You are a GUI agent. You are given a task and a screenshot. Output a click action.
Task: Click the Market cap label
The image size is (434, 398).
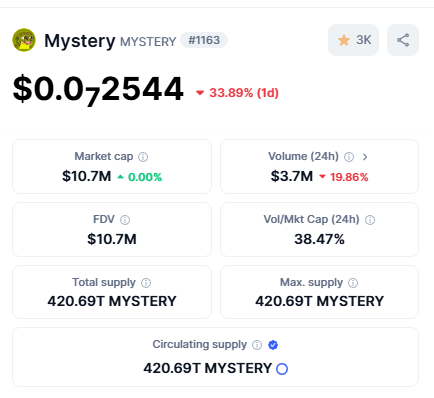point(104,156)
